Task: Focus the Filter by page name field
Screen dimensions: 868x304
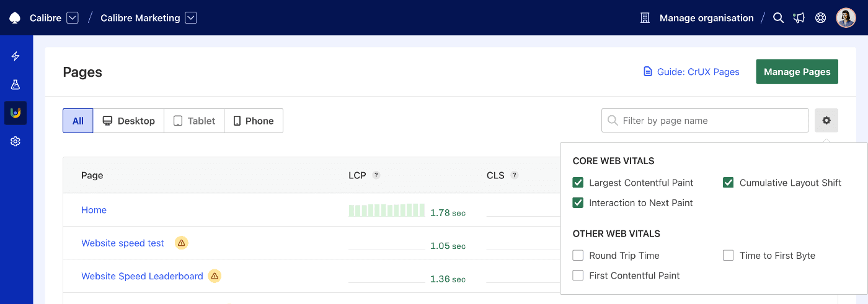Action: [705, 121]
